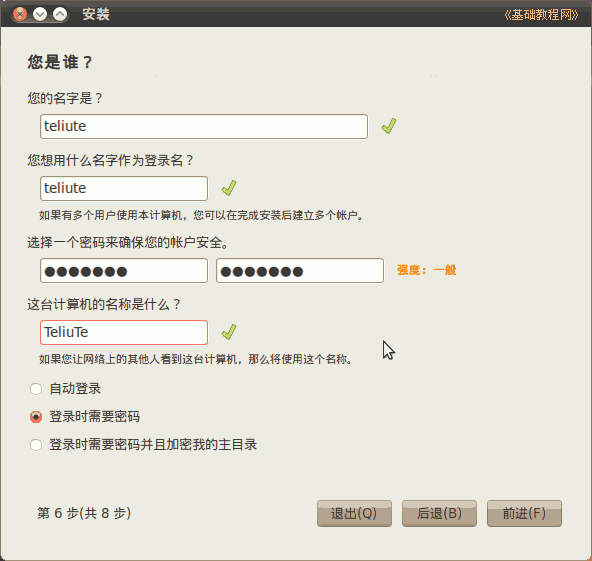The image size is (592, 561).
Task: Click the 退出(Q) button
Action: tap(354, 513)
